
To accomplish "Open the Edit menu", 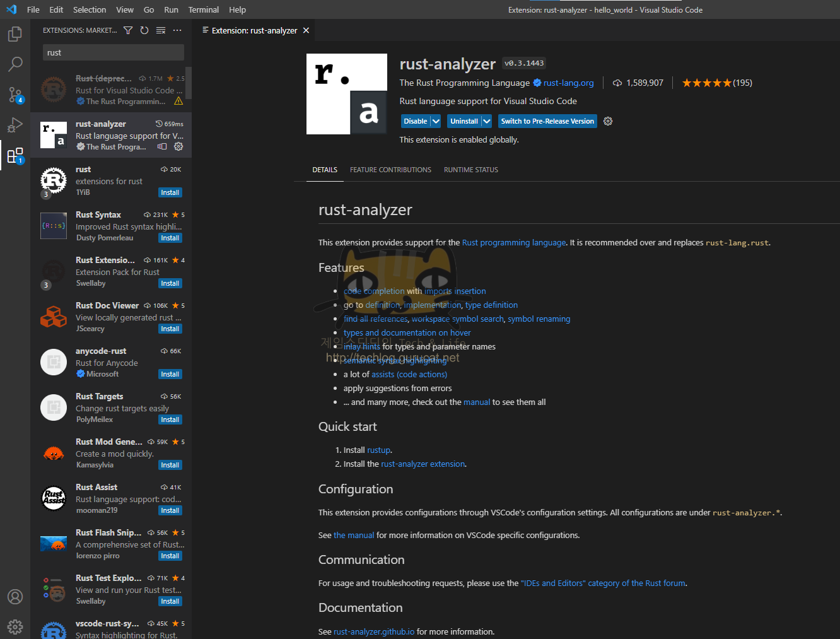I will point(56,9).
